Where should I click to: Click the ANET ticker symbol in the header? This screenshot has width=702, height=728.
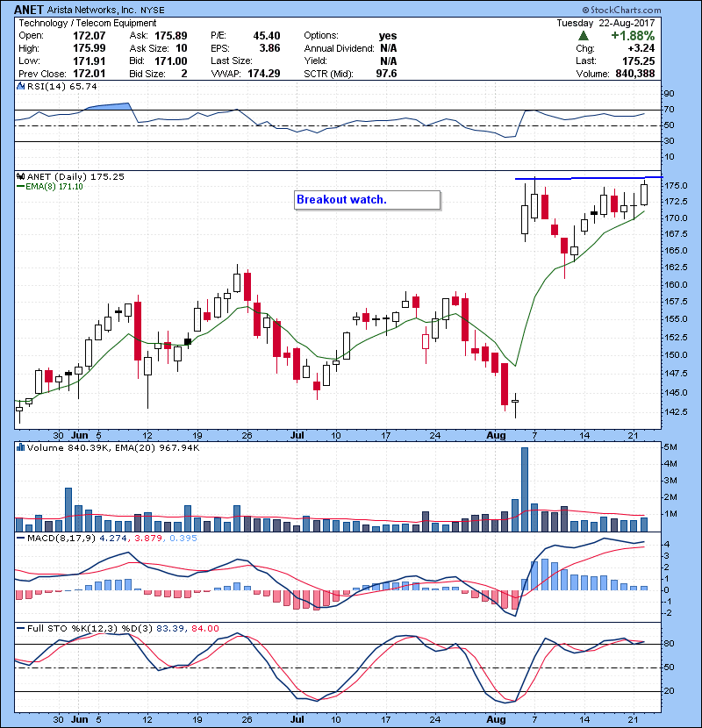pos(28,10)
